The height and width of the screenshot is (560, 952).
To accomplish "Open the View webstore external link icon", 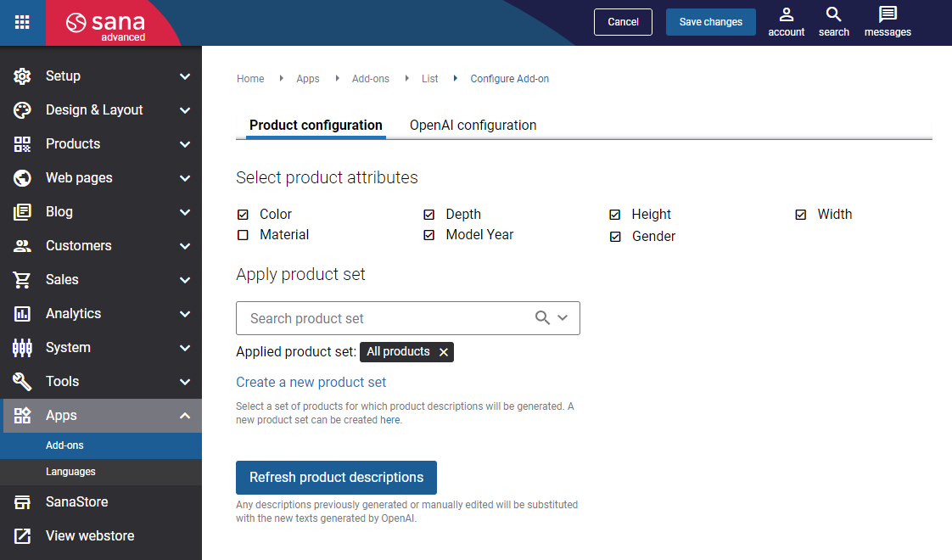I will (x=22, y=535).
